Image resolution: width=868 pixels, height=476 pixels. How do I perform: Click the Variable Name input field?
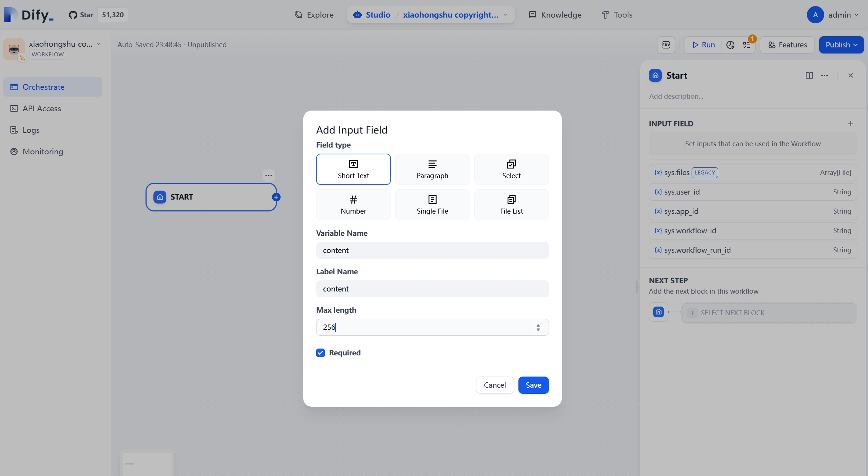pyautogui.click(x=432, y=250)
